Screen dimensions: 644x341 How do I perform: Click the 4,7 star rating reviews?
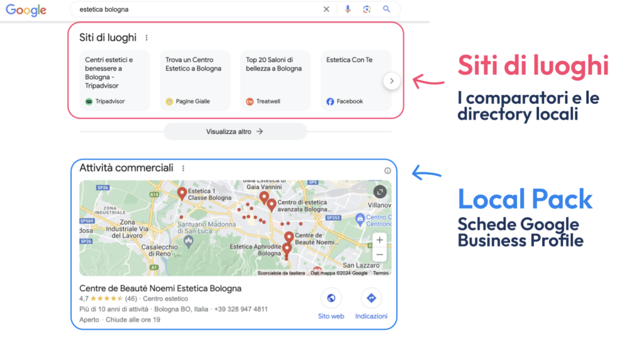pyautogui.click(x=108, y=299)
